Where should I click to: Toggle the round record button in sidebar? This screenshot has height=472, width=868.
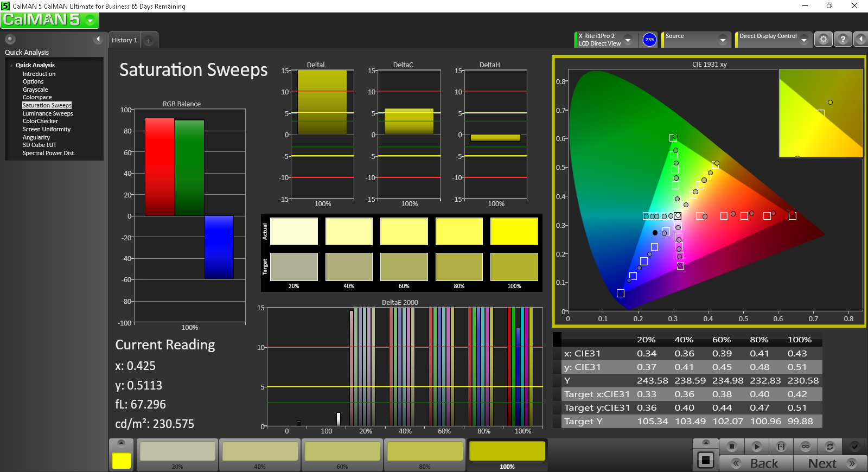10,39
